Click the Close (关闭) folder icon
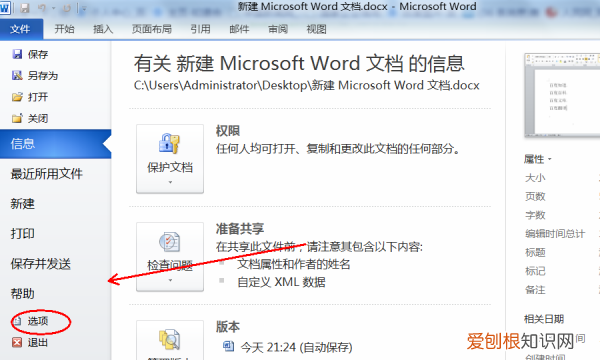This screenshot has height=360, width=600. click(x=17, y=118)
